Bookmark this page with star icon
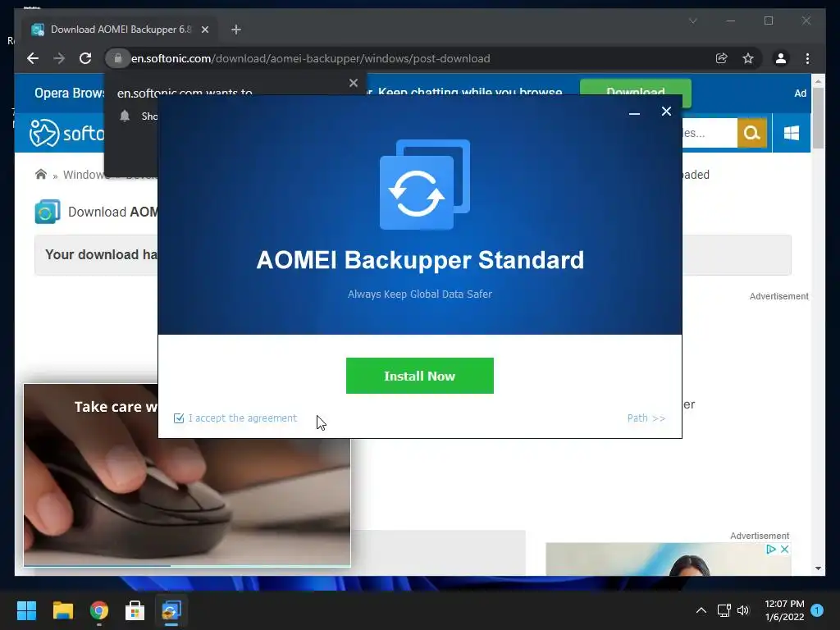Screen dimensions: 840x630 (x=748, y=58)
